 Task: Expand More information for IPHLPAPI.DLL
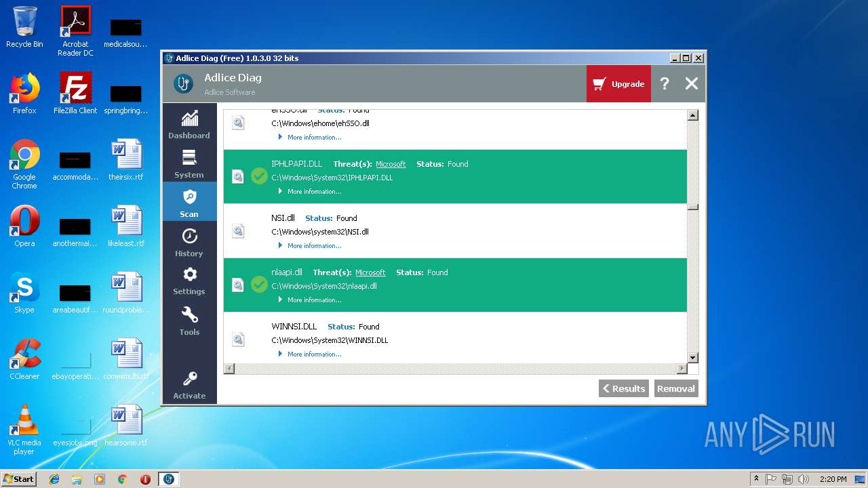pos(310,191)
